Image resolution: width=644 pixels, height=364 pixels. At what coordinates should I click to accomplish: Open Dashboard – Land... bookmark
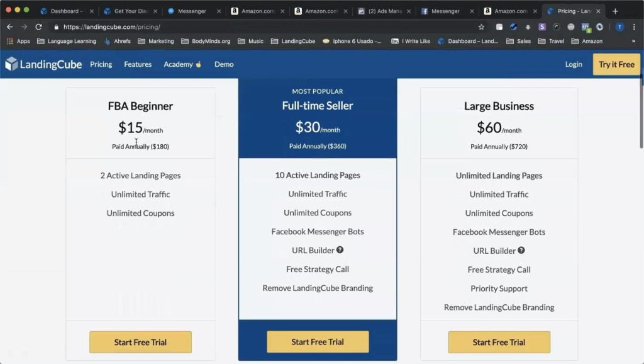click(x=468, y=41)
